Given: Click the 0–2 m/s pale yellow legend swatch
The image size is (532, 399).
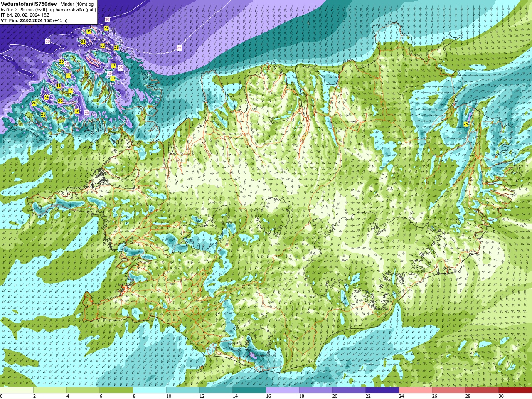Looking at the screenshot, I should (17, 390).
